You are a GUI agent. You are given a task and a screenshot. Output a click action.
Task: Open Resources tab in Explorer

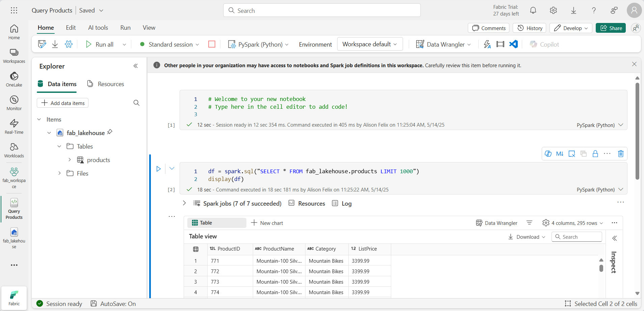(106, 84)
